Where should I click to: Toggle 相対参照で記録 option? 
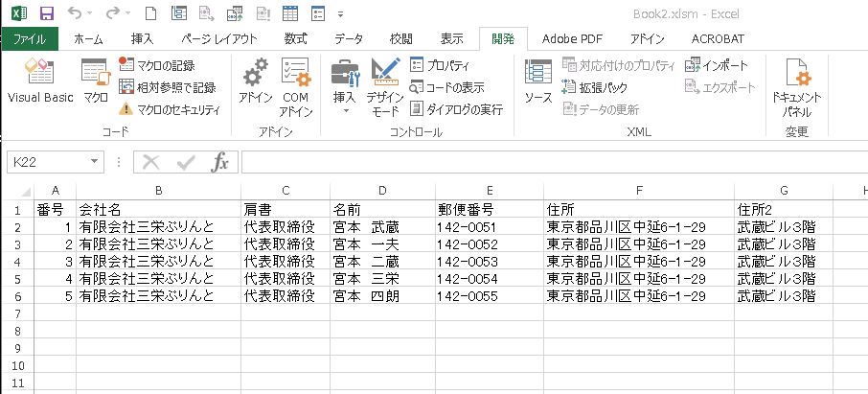tap(168, 87)
